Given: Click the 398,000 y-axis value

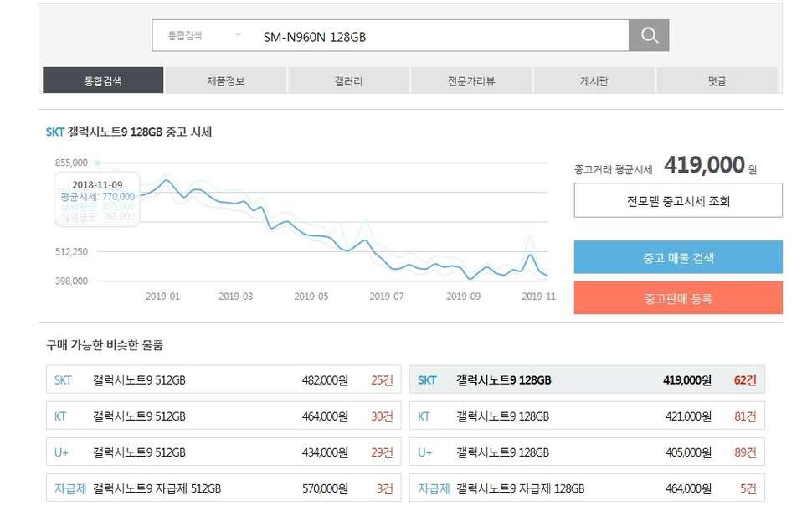Looking at the screenshot, I should [71, 281].
